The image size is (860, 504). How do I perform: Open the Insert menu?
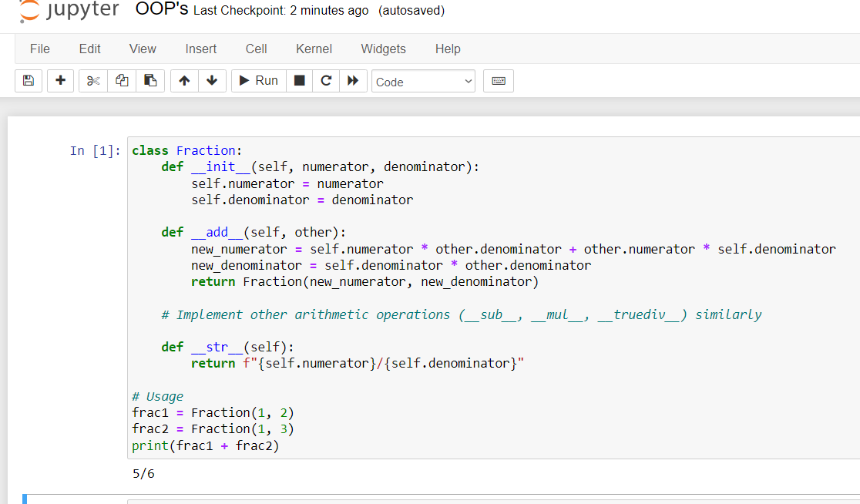(x=200, y=49)
